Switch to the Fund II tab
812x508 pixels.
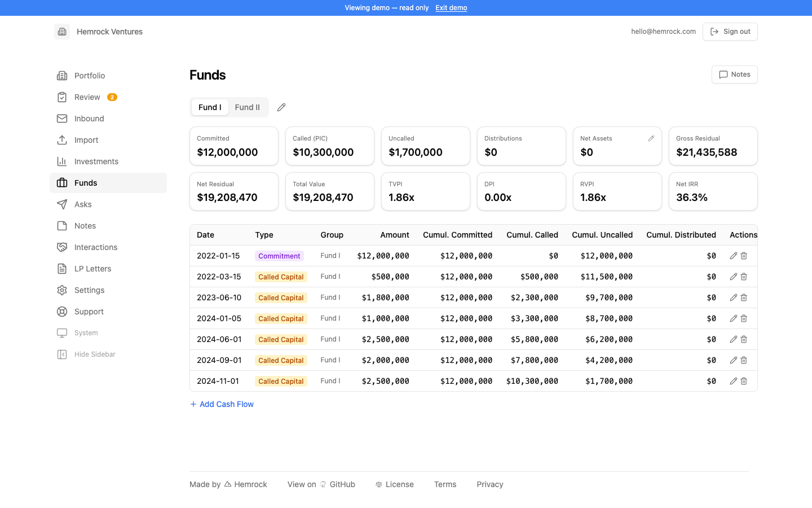(248, 107)
